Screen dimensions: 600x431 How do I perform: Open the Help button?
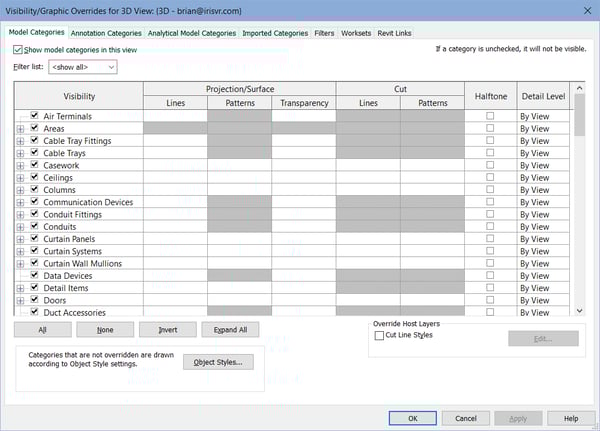(x=571, y=418)
